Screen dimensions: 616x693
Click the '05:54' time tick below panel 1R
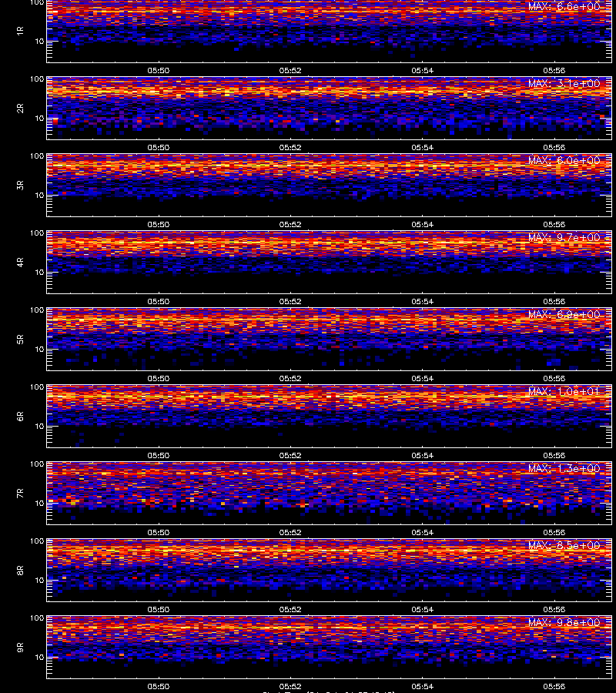[x=423, y=70]
